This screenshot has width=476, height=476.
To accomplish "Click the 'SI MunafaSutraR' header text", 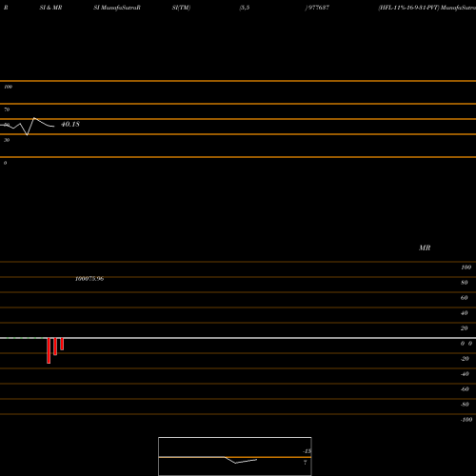I will [117, 8].
